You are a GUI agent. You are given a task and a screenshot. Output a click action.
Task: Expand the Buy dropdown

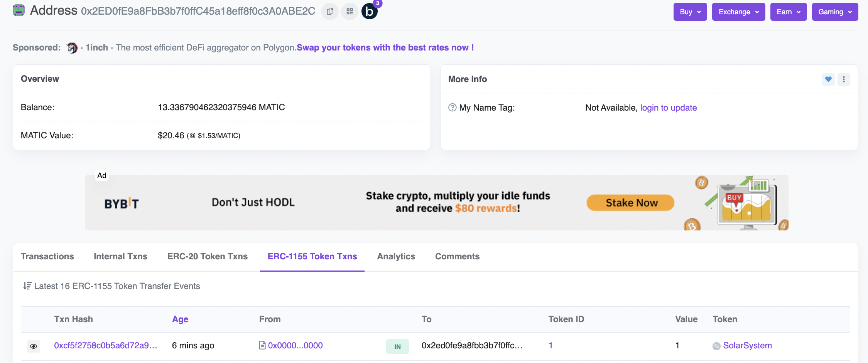coord(690,12)
